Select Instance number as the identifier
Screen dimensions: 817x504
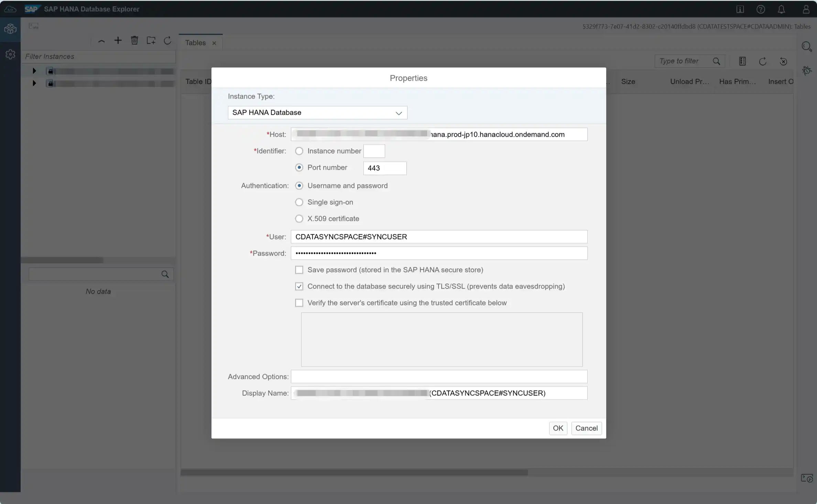[x=299, y=151]
